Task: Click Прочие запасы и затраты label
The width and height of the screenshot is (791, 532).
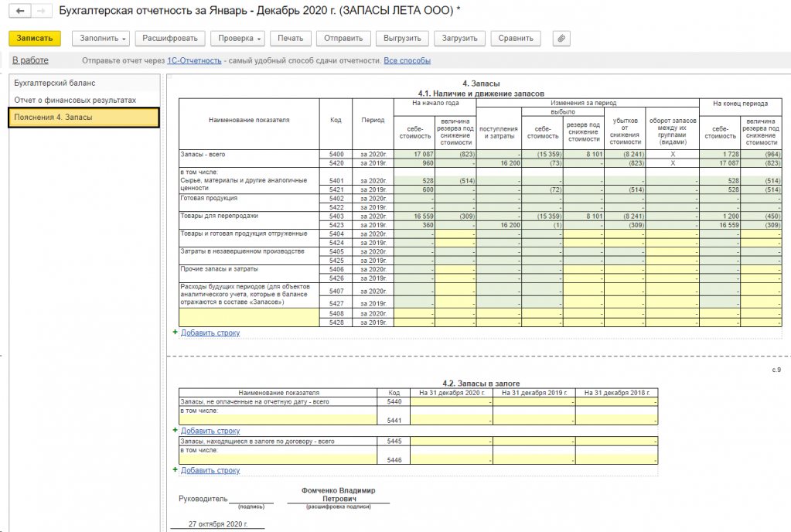Action: point(219,269)
